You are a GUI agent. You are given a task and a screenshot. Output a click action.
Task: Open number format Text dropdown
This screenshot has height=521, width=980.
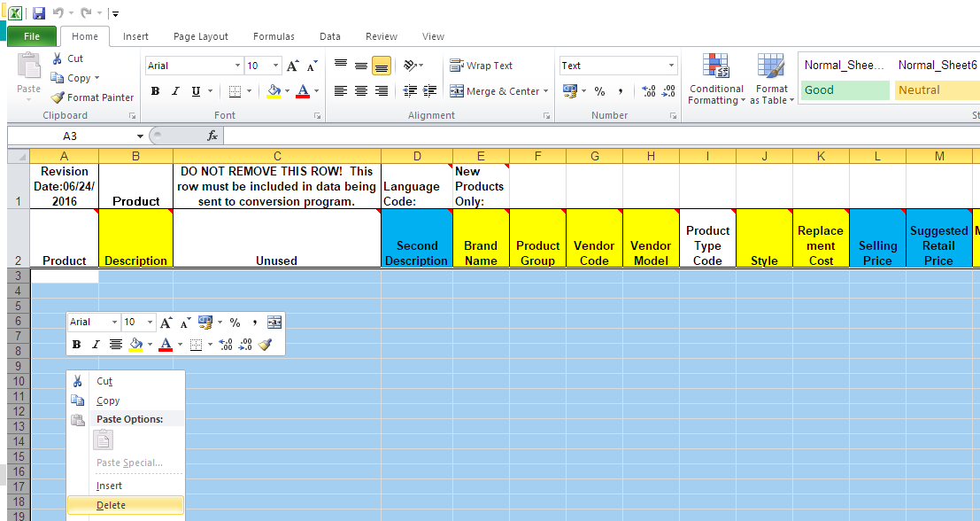pos(671,66)
